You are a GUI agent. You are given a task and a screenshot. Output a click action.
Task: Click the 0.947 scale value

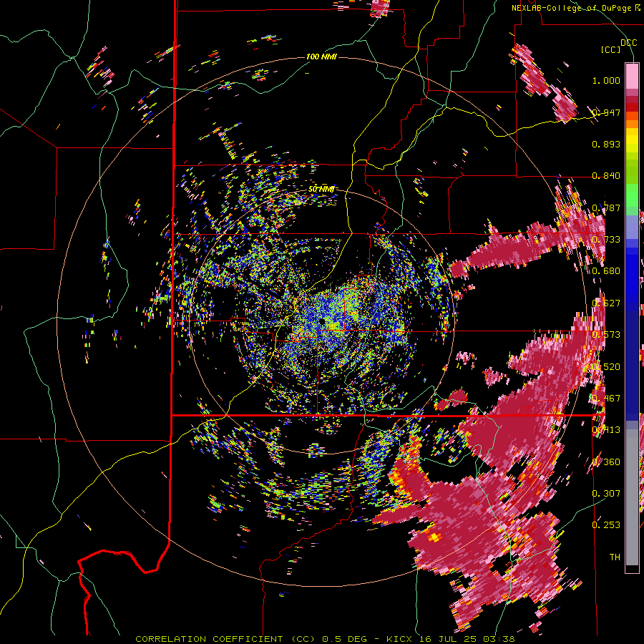pyautogui.click(x=606, y=112)
